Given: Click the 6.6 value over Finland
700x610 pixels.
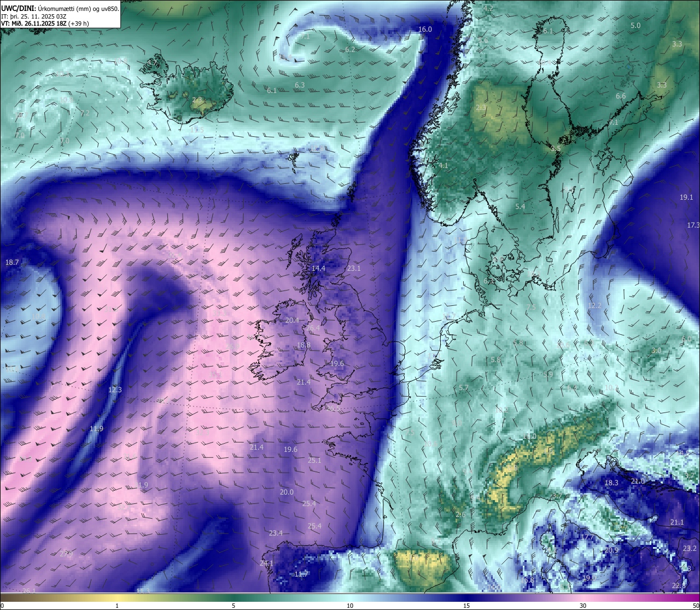Looking at the screenshot, I should coord(621,96).
